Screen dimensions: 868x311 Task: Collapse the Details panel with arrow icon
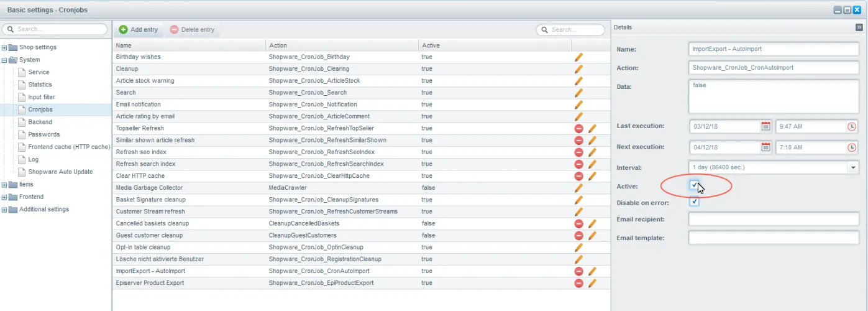pos(859,27)
